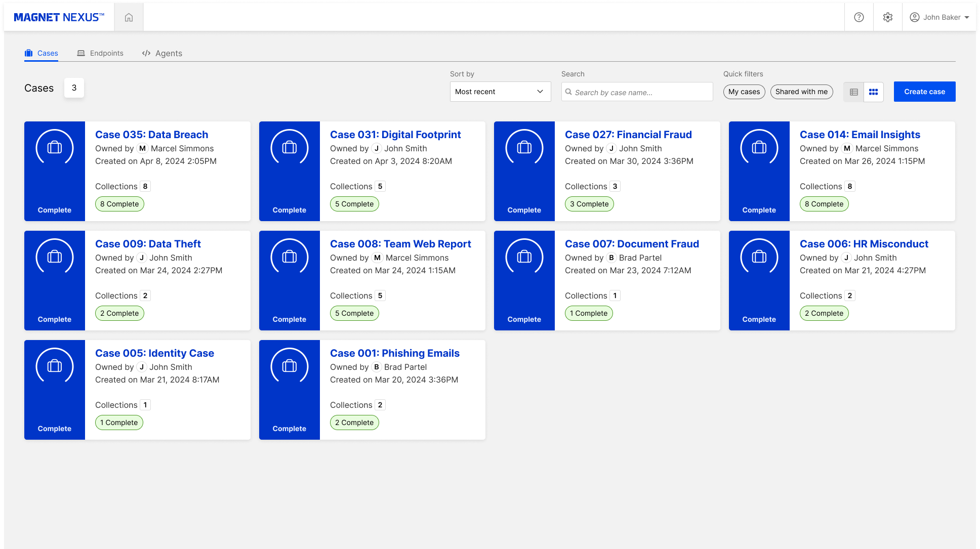Viewport: 980px width, 549px height.
Task: Open settings gear icon
Action: [888, 17]
